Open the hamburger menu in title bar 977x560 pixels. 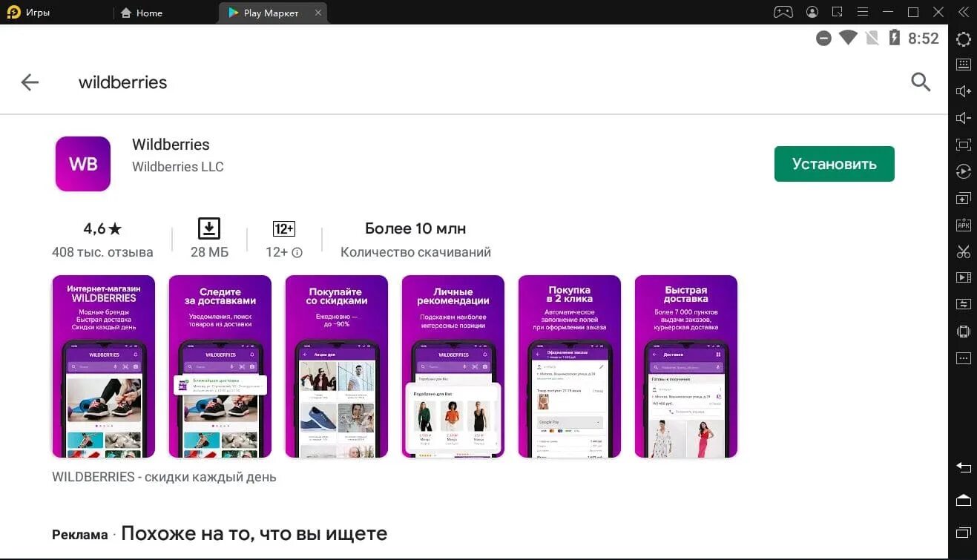pos(862,12)
